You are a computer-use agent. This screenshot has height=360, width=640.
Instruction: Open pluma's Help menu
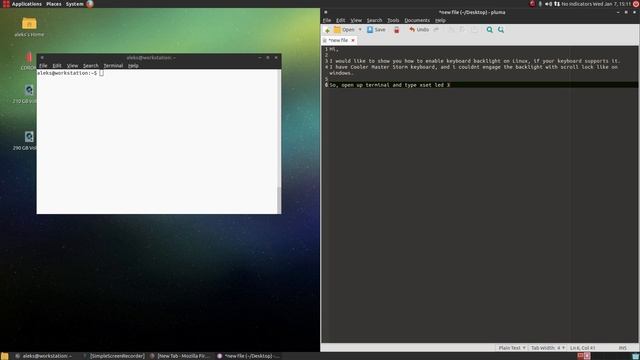click(x=440, y=20)
